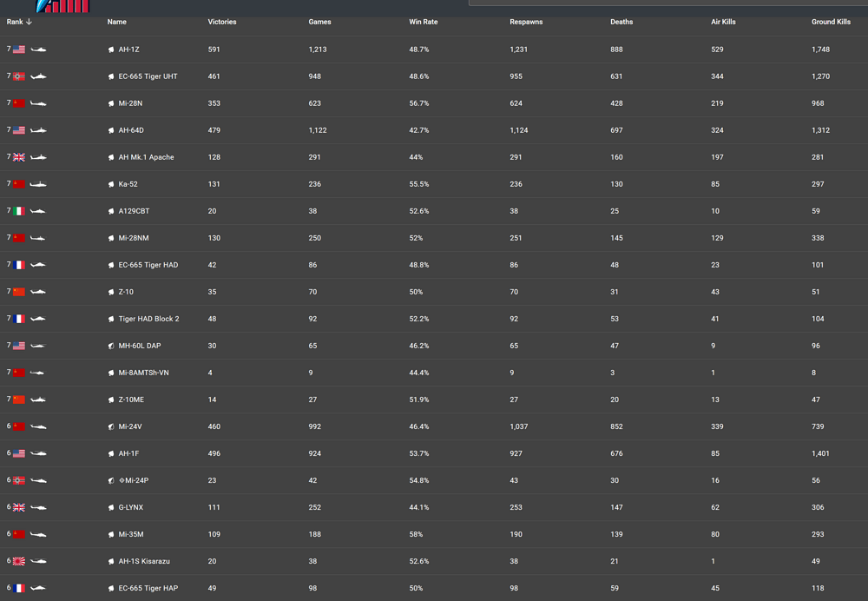Click the British flag in the G-LYNX row

(x=19, y=507)
